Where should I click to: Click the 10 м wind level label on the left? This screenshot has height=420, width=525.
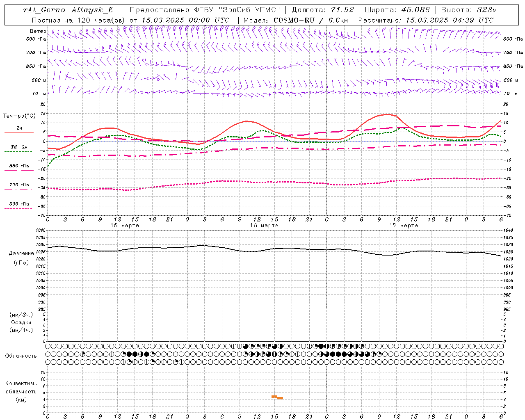(39, 94)
